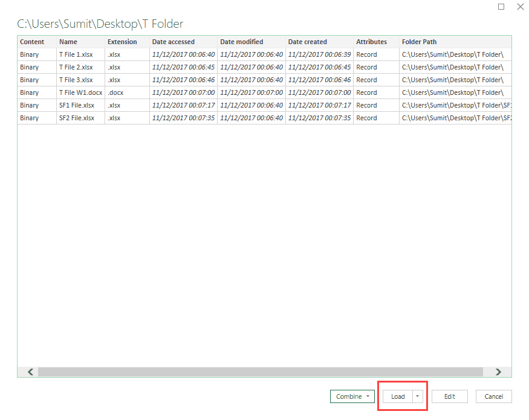Click the left scroll arrow
This screenshot has height=420, width=529.
(x=28, y=372)
